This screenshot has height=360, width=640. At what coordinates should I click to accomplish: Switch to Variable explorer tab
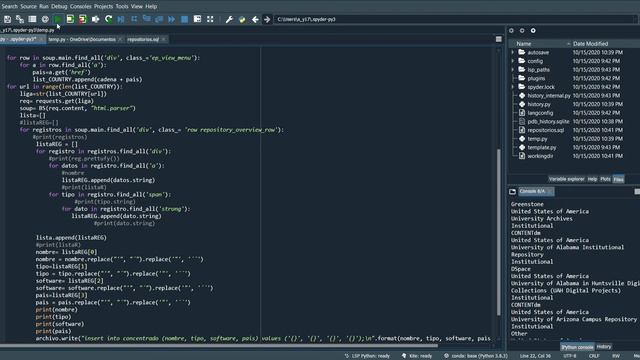(x=566, y=179)
